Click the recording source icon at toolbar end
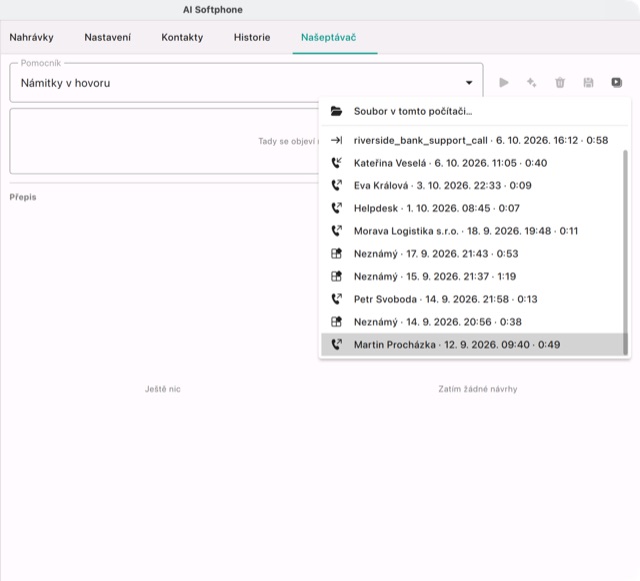Screen dimensions: 640x581 617,83
